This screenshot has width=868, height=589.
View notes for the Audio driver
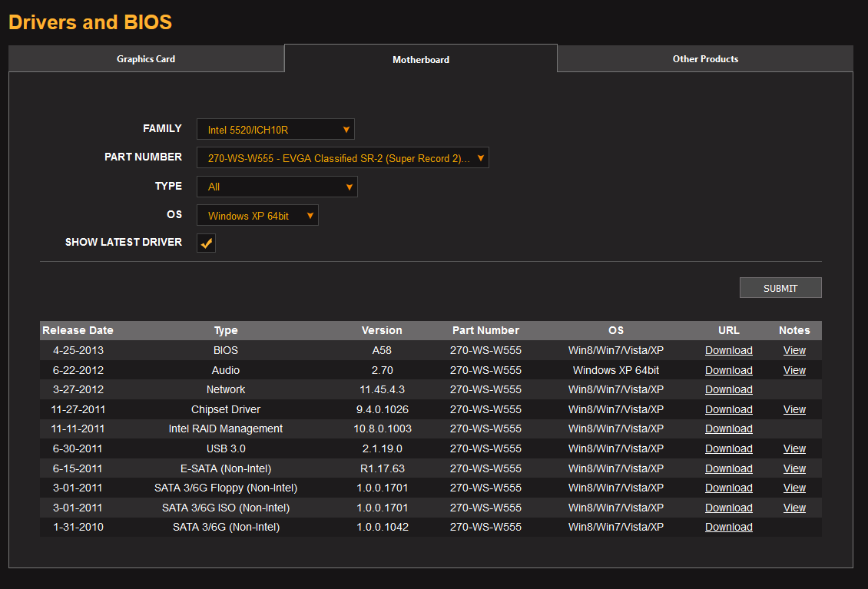click(794, 370)
